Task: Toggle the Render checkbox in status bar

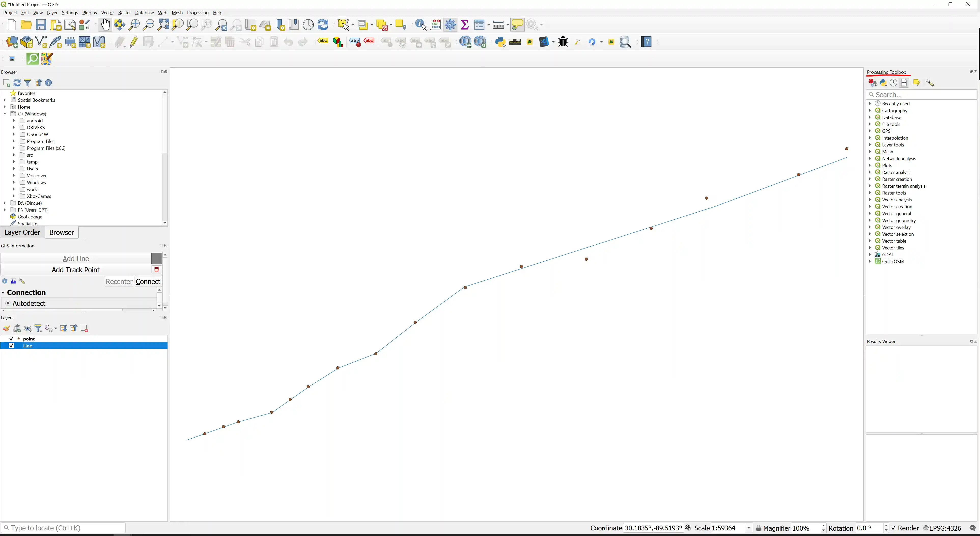Action: tap(893, 528)
